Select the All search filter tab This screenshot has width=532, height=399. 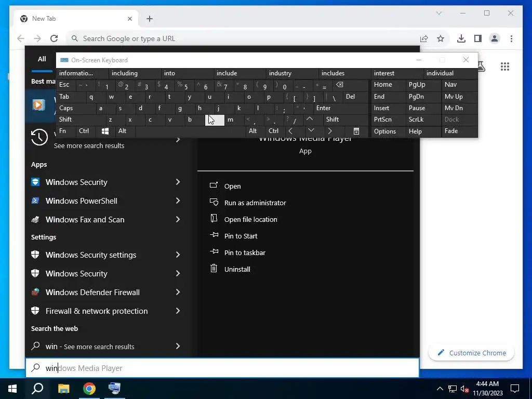pyautogui.click(x=42, y=59)
